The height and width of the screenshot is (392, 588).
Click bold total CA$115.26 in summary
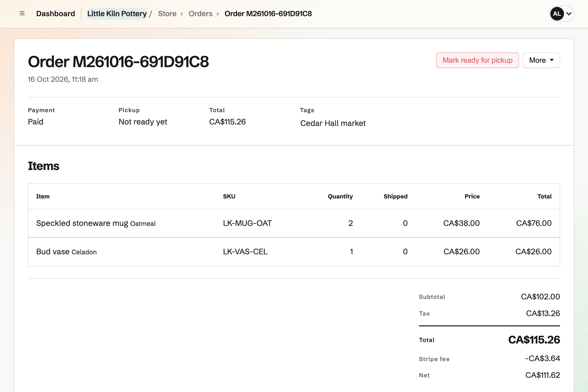click(534, 340)
